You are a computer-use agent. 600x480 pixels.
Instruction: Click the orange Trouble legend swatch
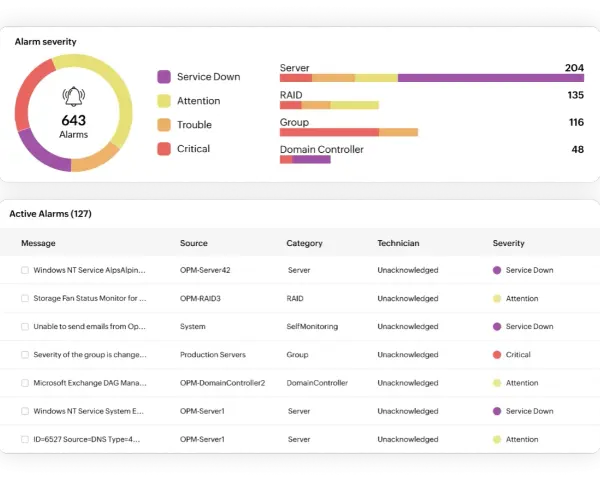pos(164,125)
